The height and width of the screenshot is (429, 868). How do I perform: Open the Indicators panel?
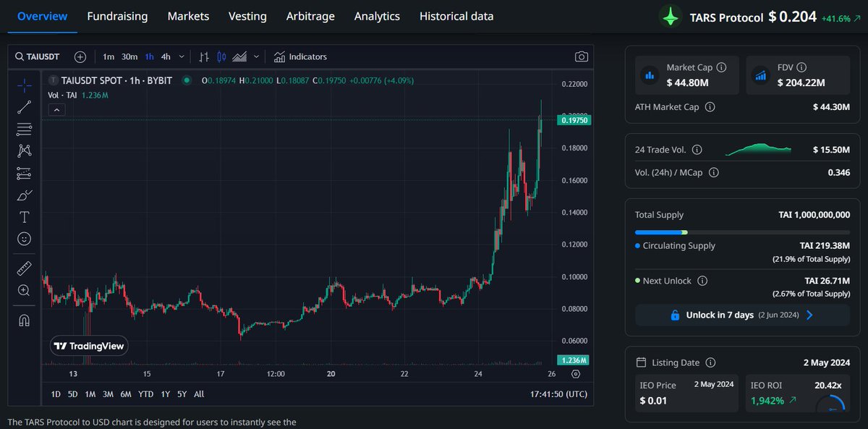tap(299, 56)
